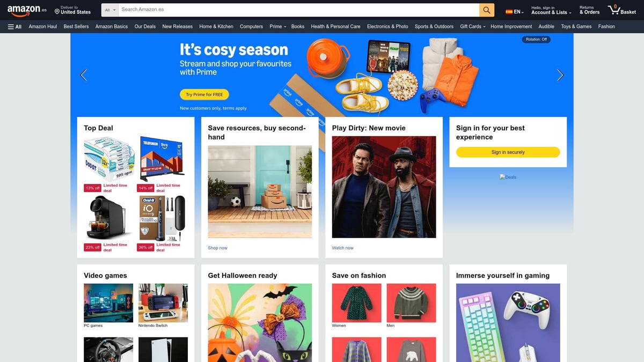
Task: Click the orange search magnifier button
Action: pyautogui.click(x=487, y=10)
